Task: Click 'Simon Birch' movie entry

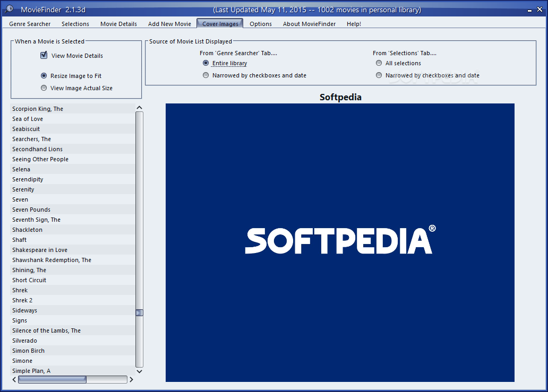Action: 73,351
